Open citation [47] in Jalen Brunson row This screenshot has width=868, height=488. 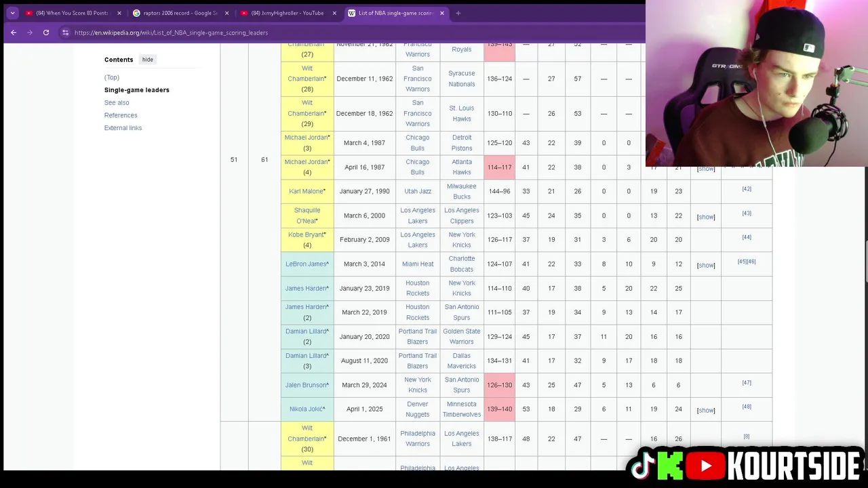click(747, 383)
